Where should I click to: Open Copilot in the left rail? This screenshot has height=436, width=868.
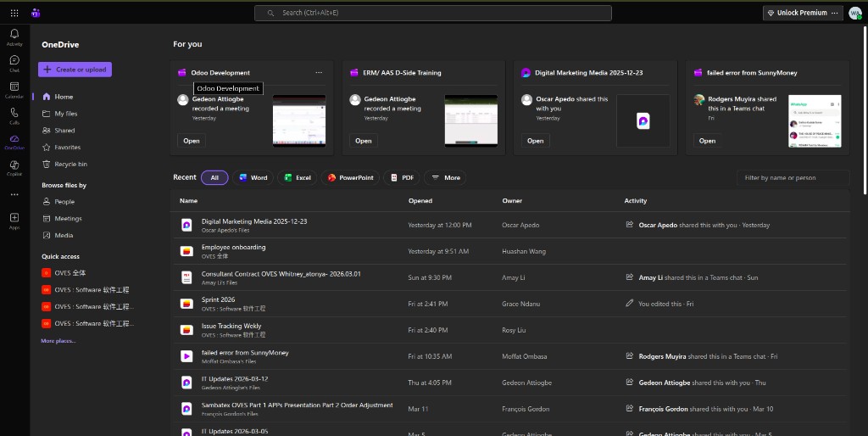coord(14,169)
